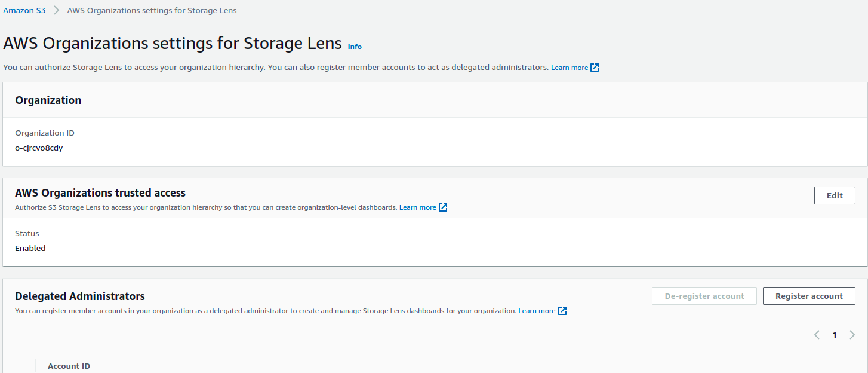The image size is (868, 373).
Task: Open Learn more about delegated administrators
Action: point(537,311)
